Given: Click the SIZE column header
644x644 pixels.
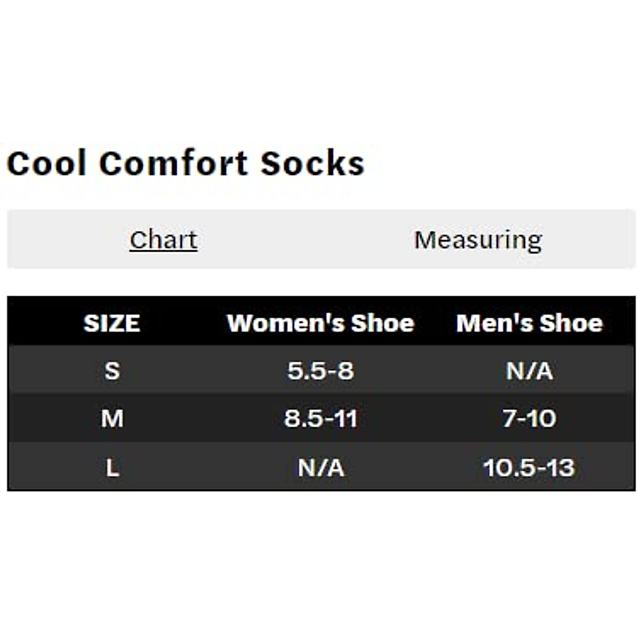Looking at the screenshot, I should click(112, 323).
